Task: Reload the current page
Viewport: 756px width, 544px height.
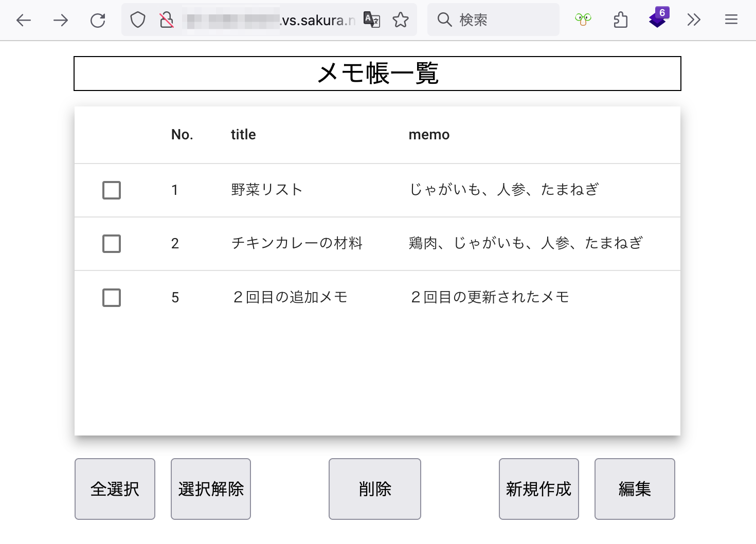Action: click(x=98, y=20)
